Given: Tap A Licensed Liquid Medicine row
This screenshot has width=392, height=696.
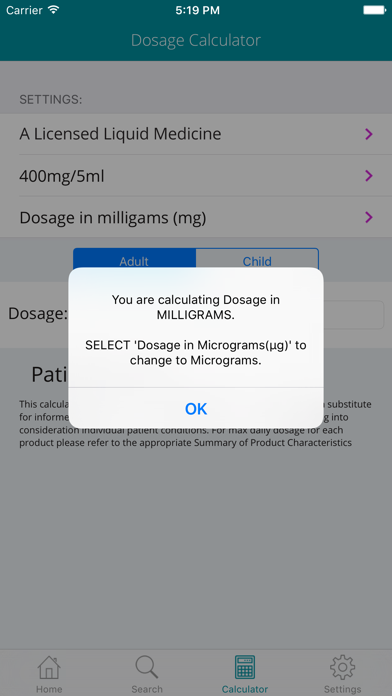Looking at the screenshot, I should 196,134.
